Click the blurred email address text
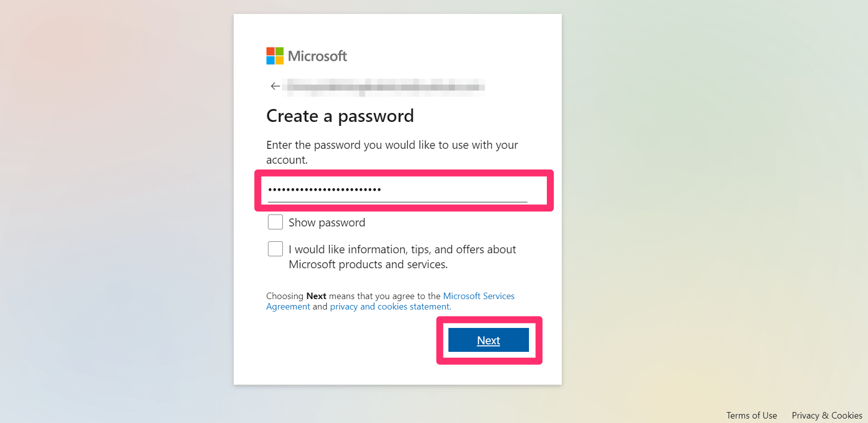 [x=386, y=87]
